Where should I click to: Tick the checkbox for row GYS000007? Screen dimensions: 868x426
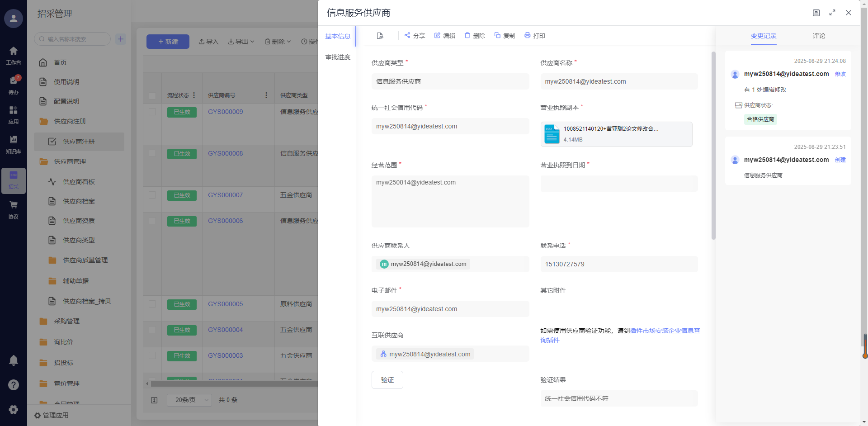pyautogui.click(x=152, y=195)
